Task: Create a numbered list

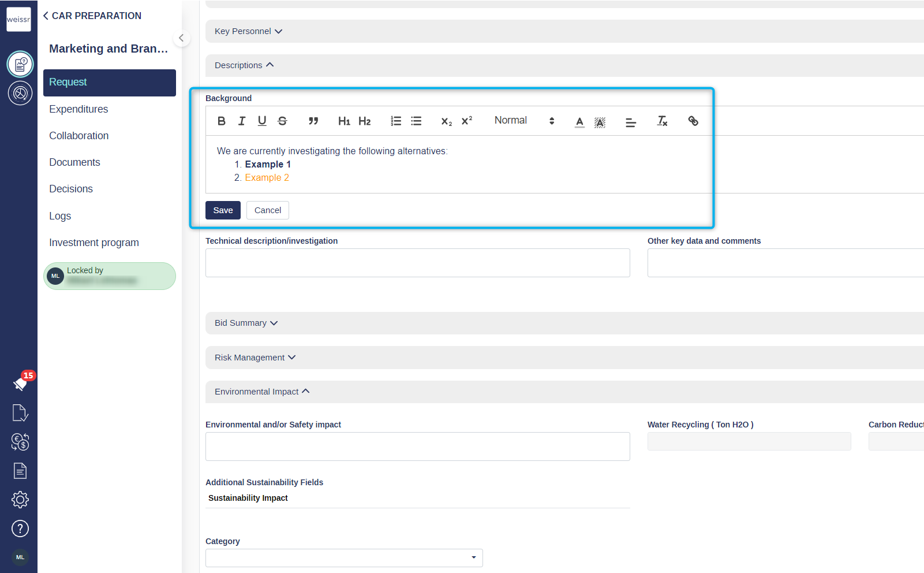Action: coord(396,121)
